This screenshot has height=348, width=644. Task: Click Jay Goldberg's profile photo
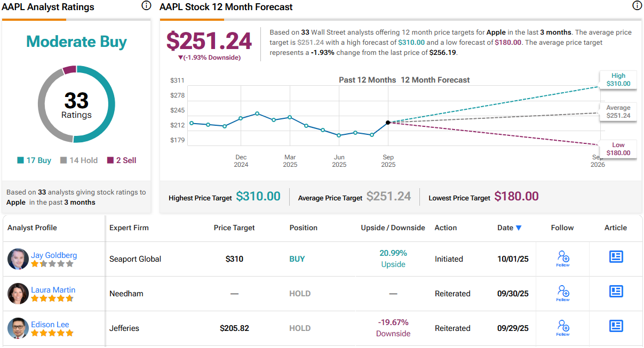[x=18, y=258]
